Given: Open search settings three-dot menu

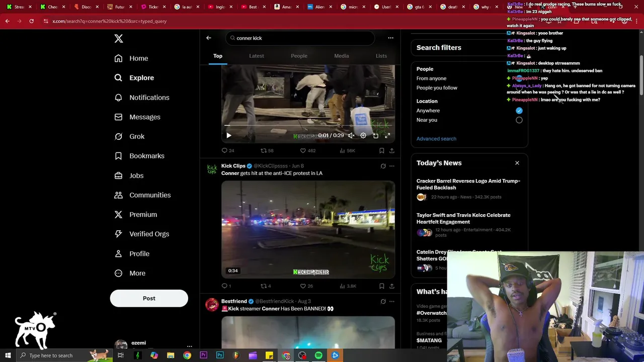Looking at the screenshot, I should pos(390,38).
